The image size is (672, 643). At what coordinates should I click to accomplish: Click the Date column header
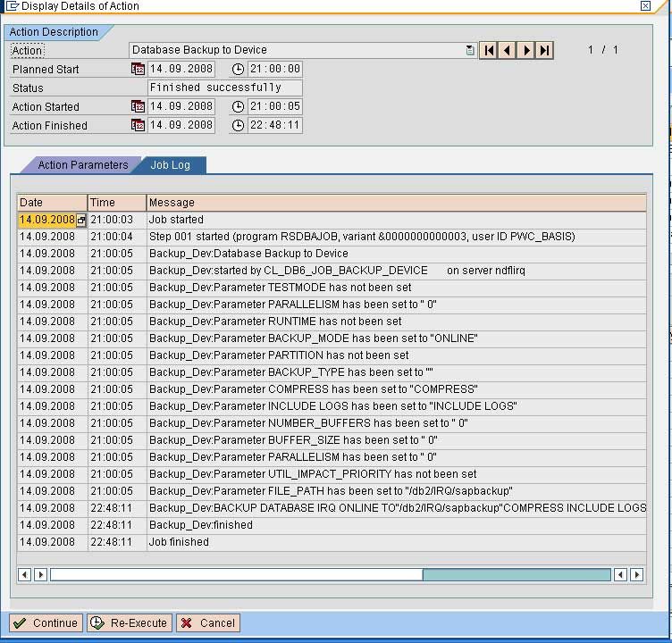point(53,203)
